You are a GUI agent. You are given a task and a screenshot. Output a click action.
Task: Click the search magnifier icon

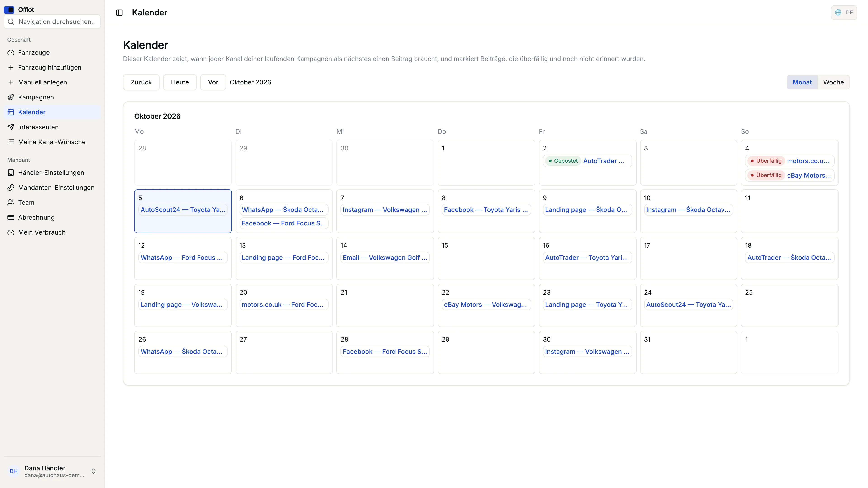pyautogui.click(x=11, y=21)
